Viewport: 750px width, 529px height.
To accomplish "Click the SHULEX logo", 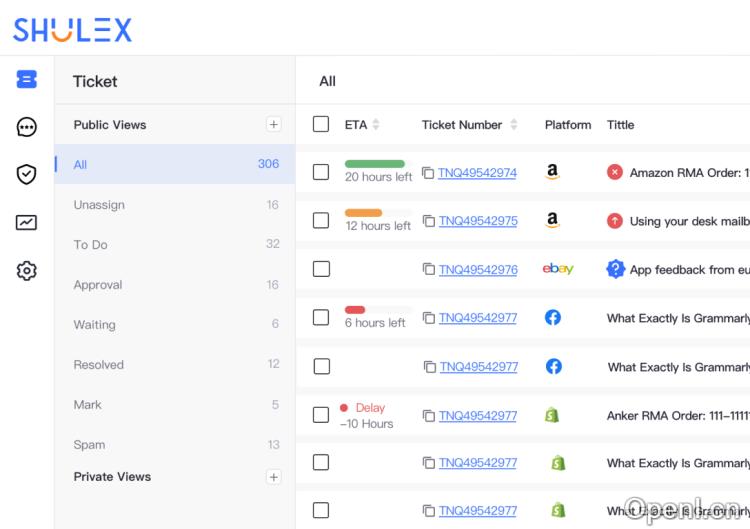I will point(72,30).
